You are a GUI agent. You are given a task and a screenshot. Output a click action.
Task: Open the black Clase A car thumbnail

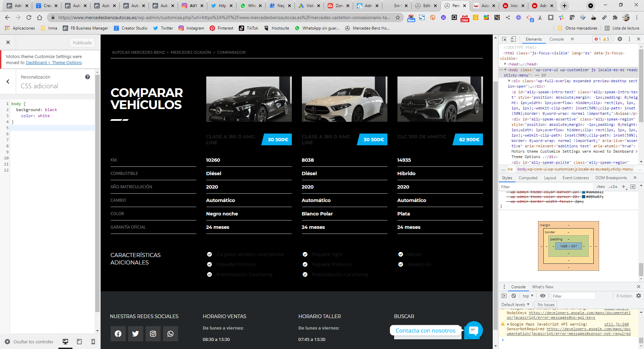coord(249,99)
